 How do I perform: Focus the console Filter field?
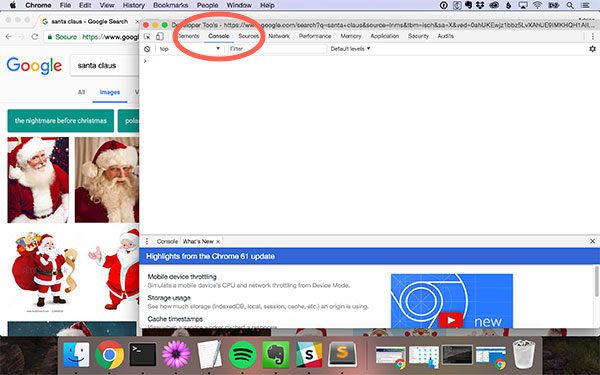[277, 49]
